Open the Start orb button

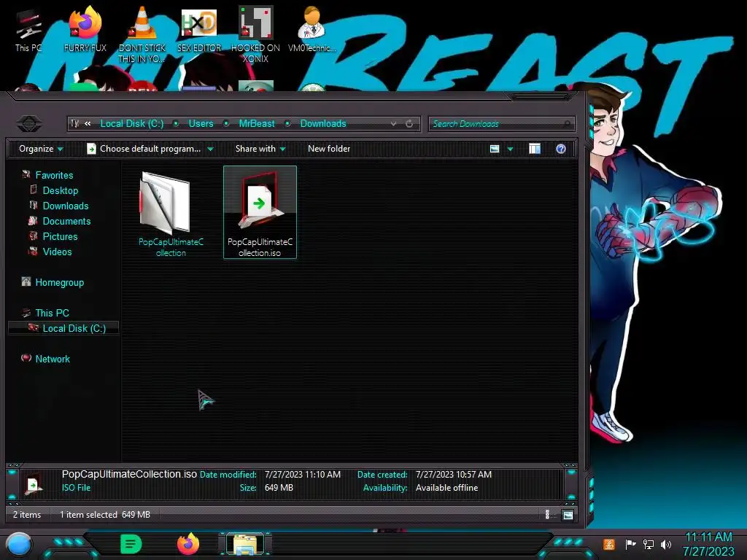(18, 545)
